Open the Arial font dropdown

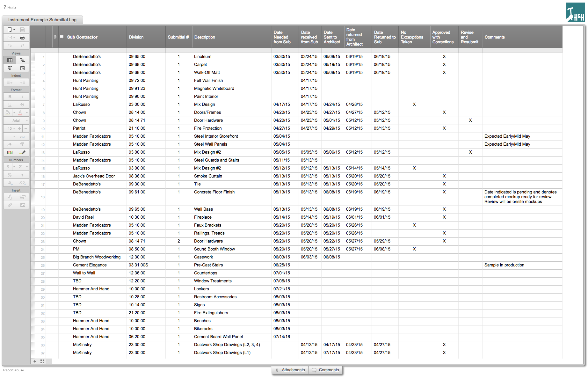(16, 120)
